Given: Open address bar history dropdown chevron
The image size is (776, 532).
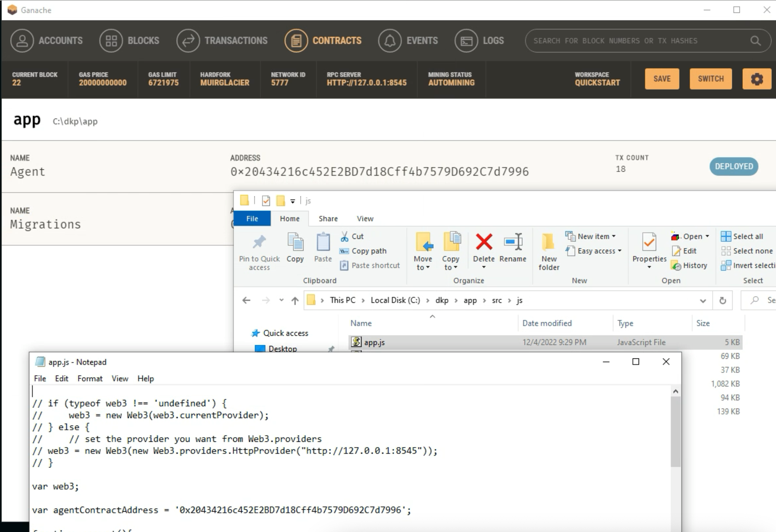Looking at the screenshot, I should click(702, 301).
